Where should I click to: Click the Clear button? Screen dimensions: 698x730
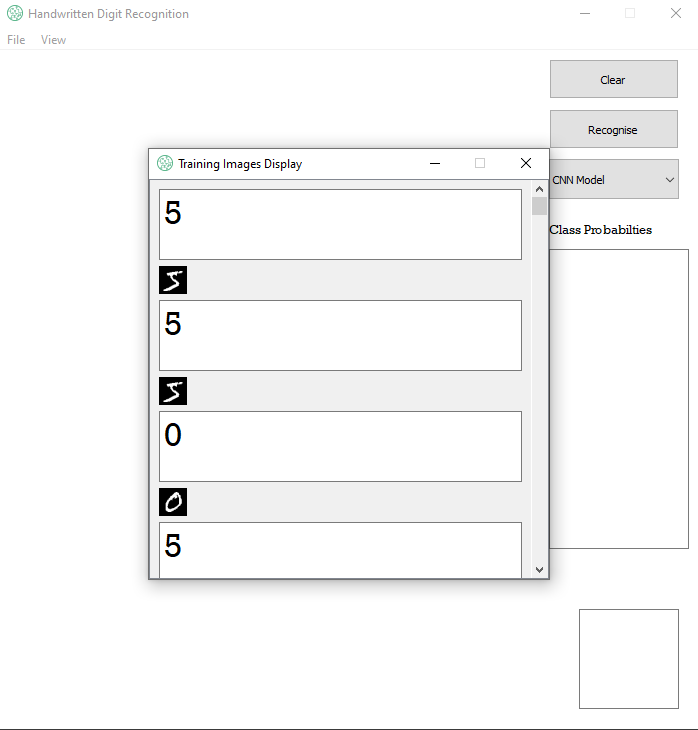(x=614, y=79)
